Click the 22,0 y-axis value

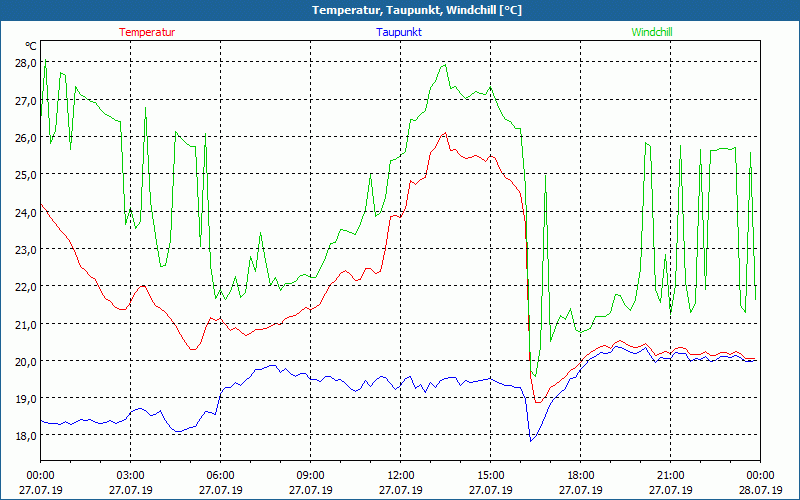click(x=25, y=287)
